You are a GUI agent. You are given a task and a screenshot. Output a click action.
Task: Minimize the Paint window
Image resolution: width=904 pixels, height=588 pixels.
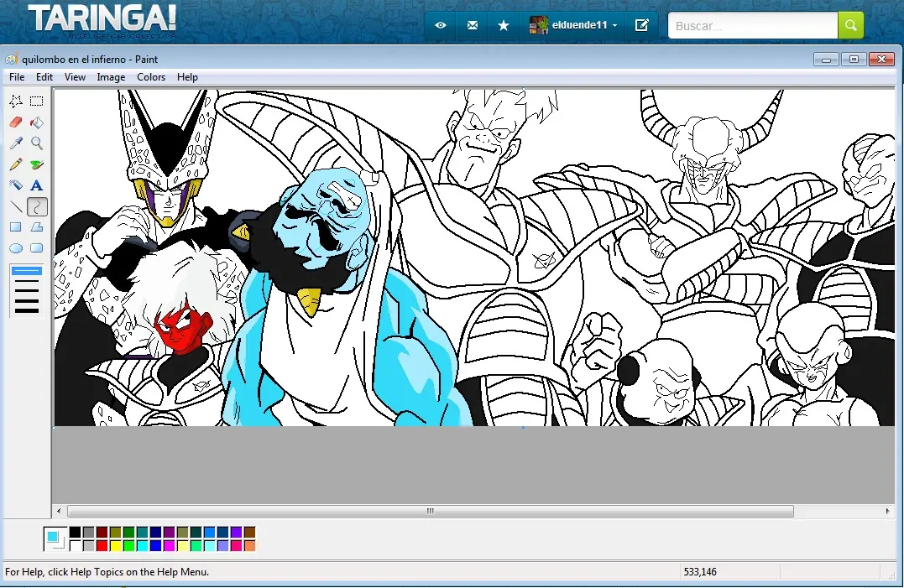click(826, 60)
